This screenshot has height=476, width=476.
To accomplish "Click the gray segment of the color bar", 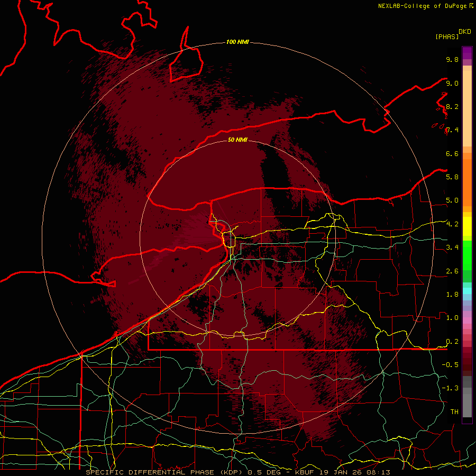I will tap(467, 397).
